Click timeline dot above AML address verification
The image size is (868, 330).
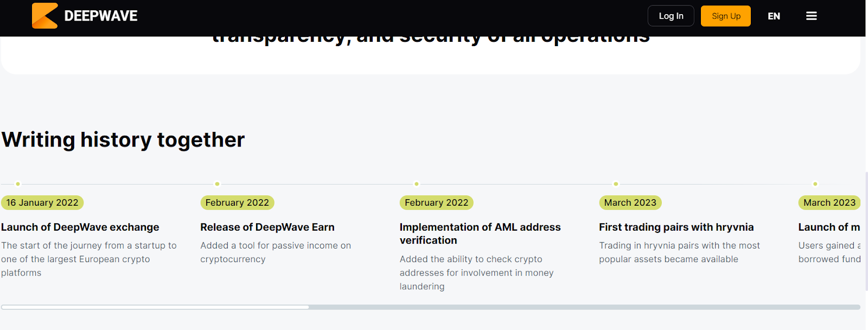point(417,184)
